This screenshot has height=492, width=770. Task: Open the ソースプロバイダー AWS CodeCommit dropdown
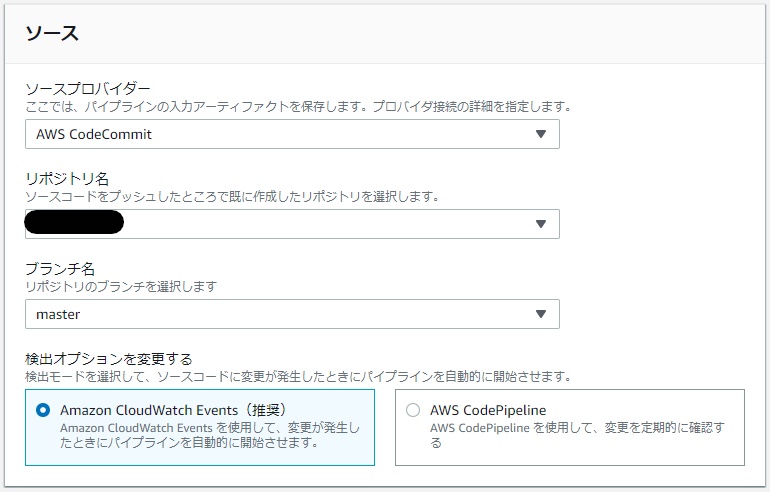point(292,134)
